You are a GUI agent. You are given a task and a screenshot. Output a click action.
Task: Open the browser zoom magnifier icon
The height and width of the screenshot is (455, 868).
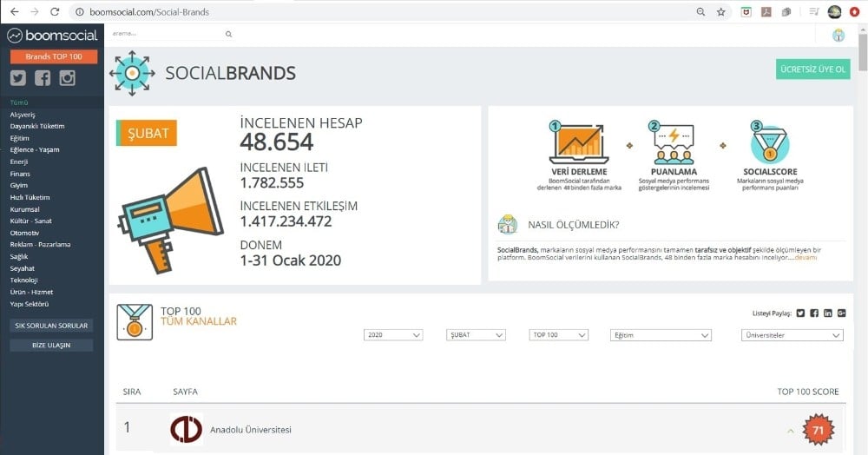tap(700, 11)
